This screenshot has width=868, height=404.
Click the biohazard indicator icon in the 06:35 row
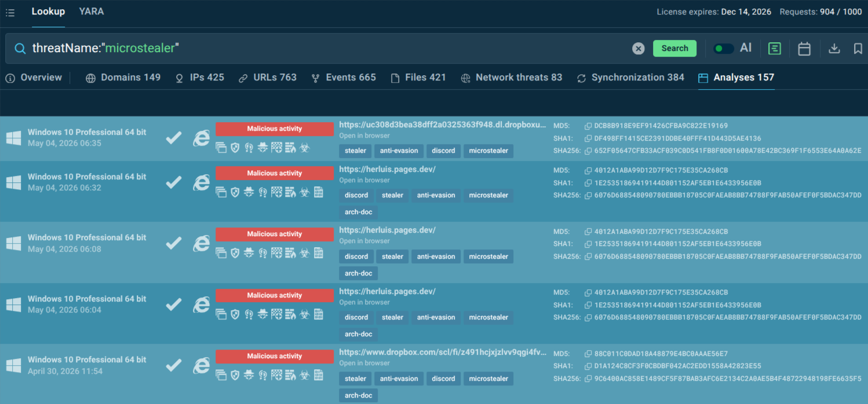tap(305, 148)
